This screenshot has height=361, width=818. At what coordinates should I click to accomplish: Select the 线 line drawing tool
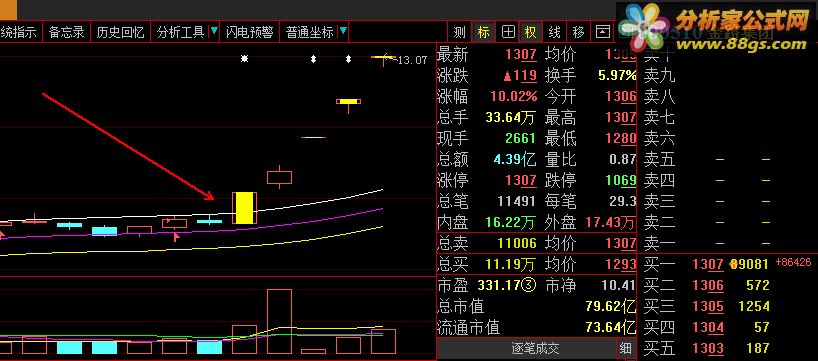554,32
